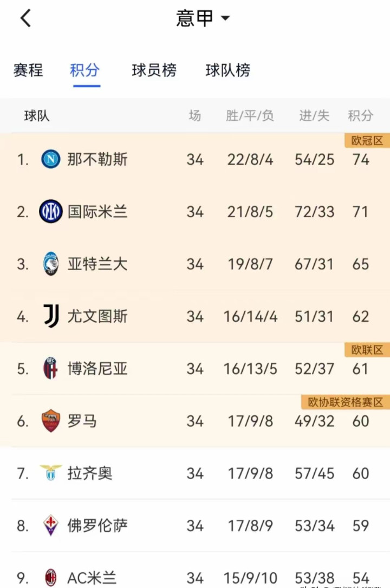The height and width of the screenshot is (588, 390).
Task: Tap the Lazio eagle crest
Action: 50,473
